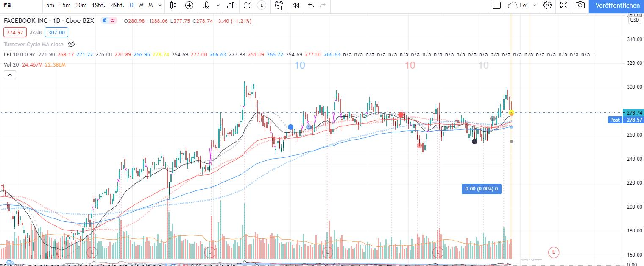This screenshot has height=266, width=644.
Task: Click the compare or add symbol plus icon
Action: click(189, 6)
